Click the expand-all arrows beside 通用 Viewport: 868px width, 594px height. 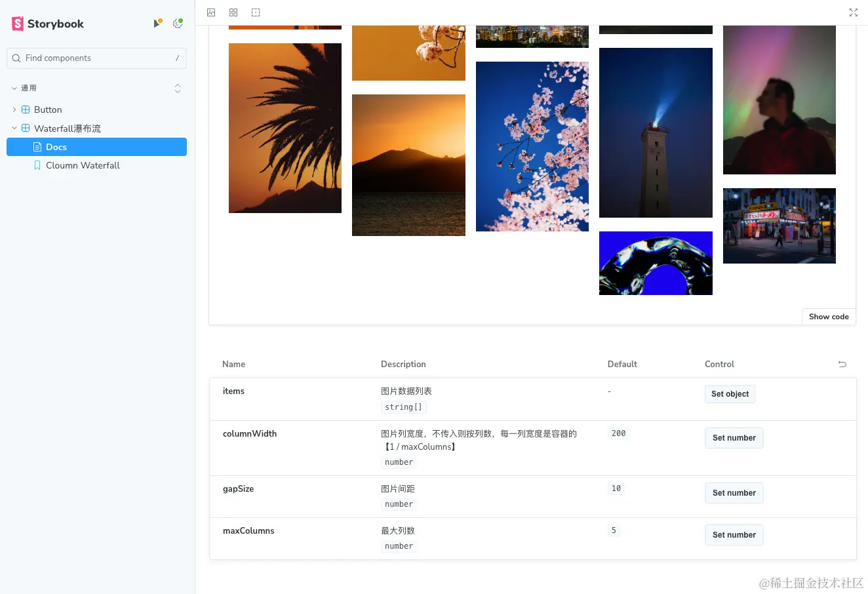point(178,89)
